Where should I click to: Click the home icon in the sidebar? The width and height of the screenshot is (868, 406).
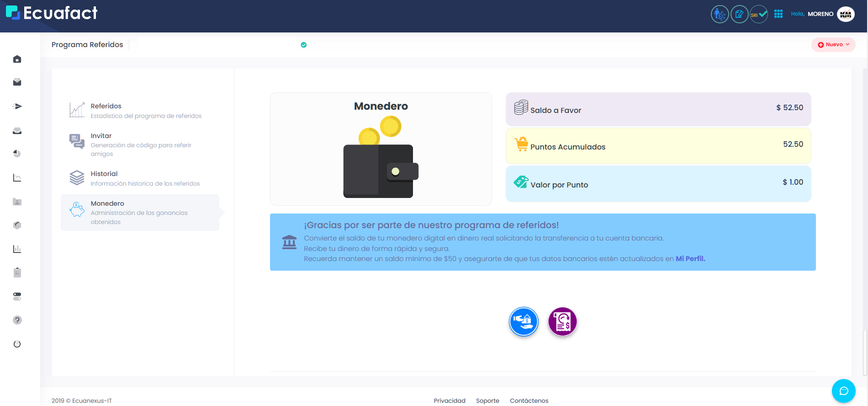pos(17,59)
